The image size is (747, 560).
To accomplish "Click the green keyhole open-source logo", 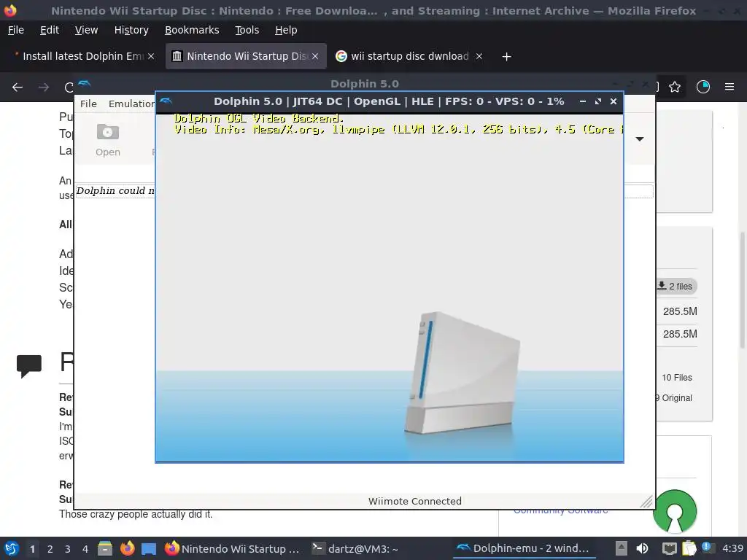I will [675, 511].
